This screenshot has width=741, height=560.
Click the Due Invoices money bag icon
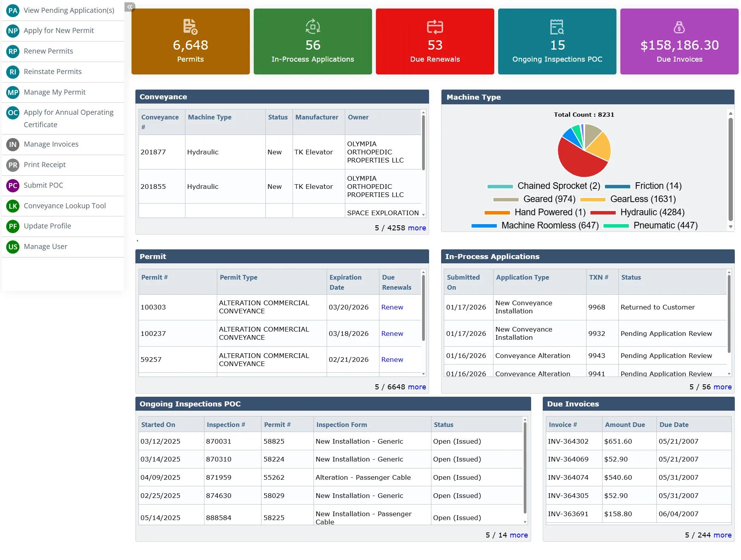(x=679, y=27)
